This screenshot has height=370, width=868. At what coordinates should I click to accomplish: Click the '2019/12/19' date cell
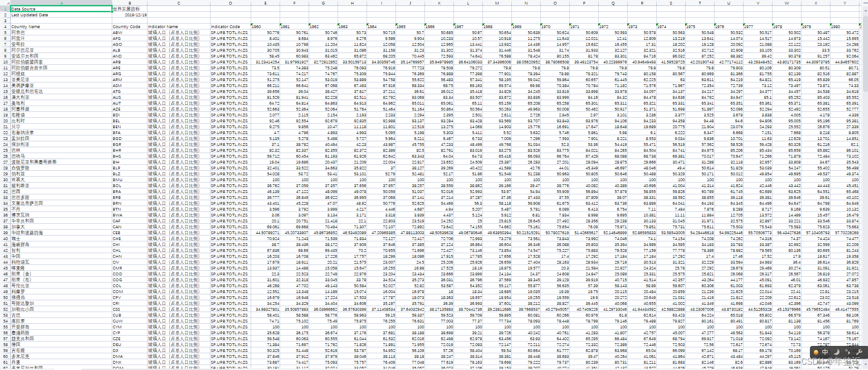[129, 14]
